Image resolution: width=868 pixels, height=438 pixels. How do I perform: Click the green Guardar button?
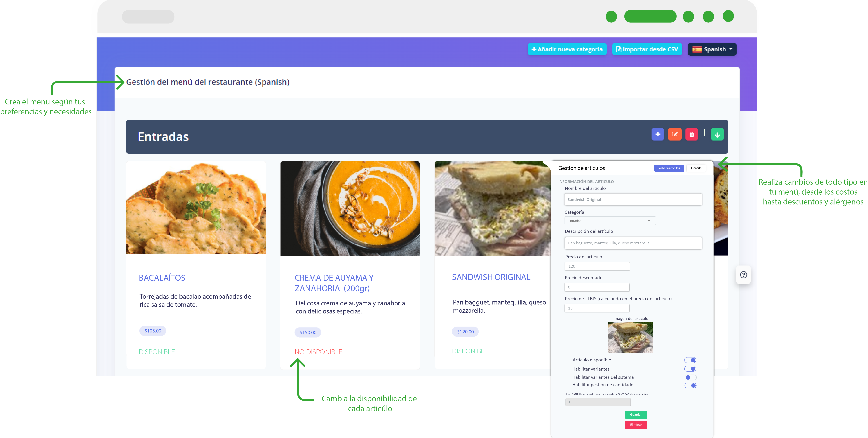(x=636, y=414)
